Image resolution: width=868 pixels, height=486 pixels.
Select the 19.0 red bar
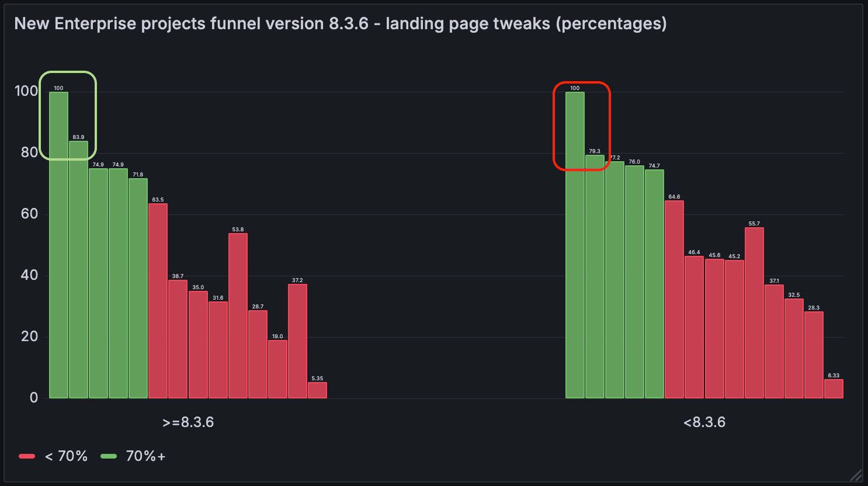pyautogui.click(x=277, y=369)
